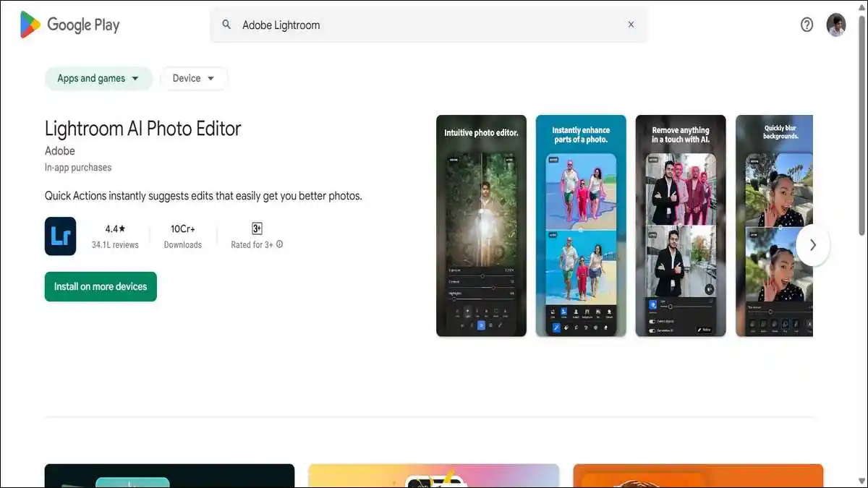Open the account profile avatar
The width and height of the screenshot is (868, 488).
click(x=836, y=25)
